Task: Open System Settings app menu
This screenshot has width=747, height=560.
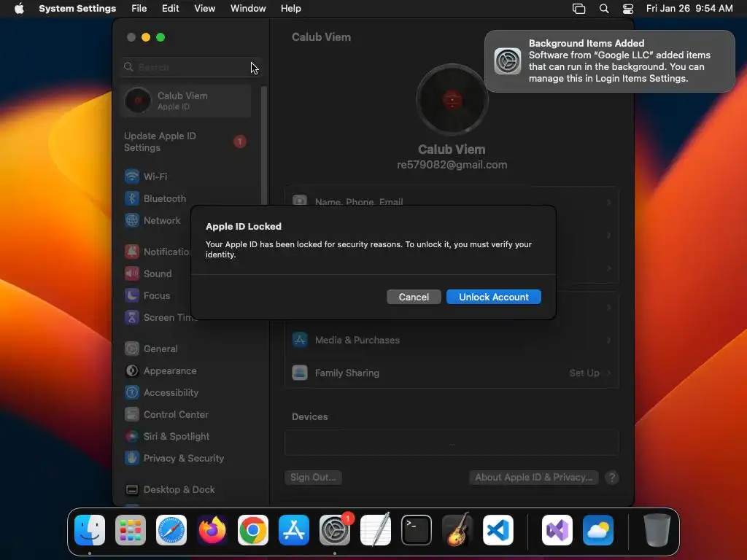Action: 77,9
